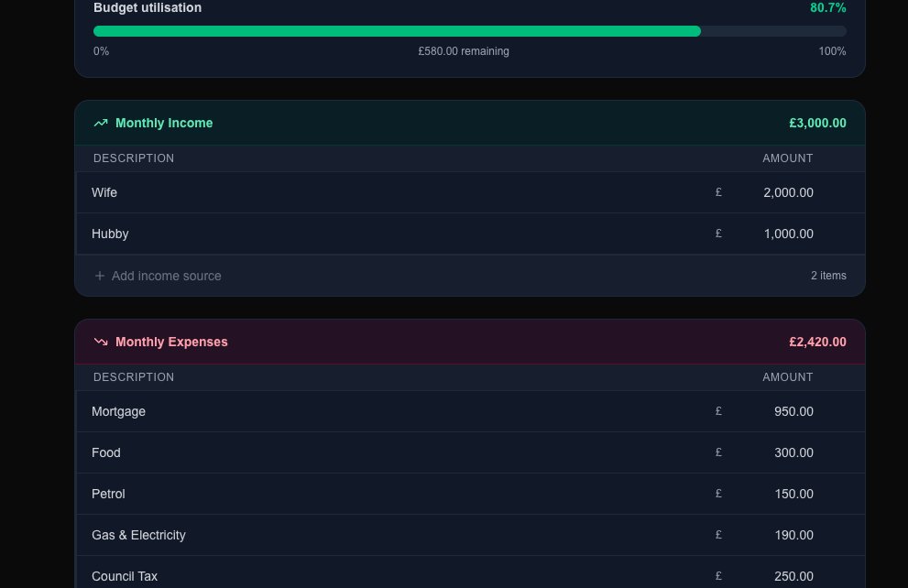
Task: Click the £3,000.00 income total
Action: [817, 123]
